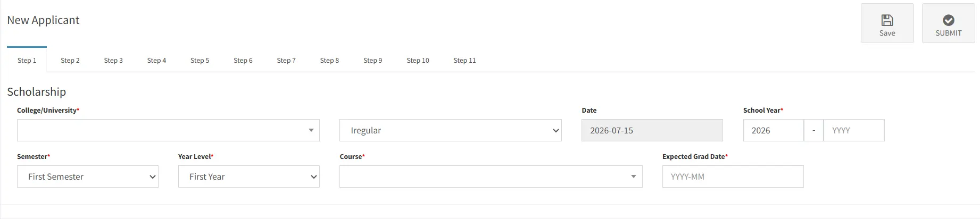Go to the Step 4 tab
The height and width of the screenshot is (219, 980).
pyautogui.click(x=156, y=60)
